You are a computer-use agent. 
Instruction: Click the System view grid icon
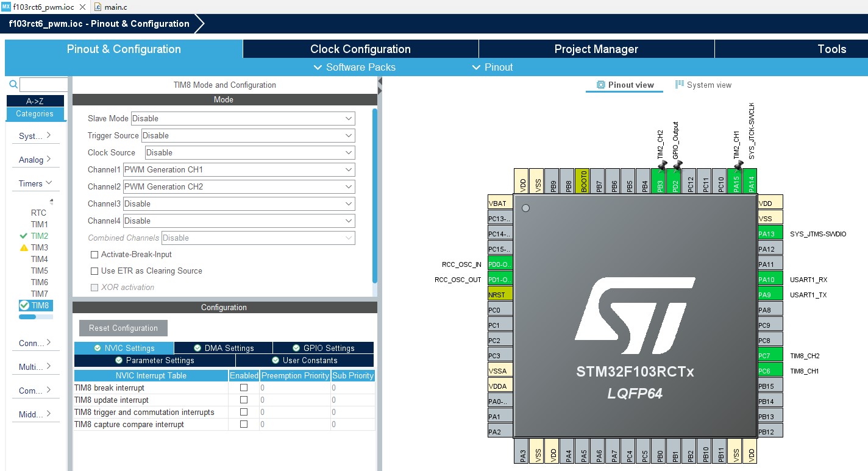click(680, 85)
